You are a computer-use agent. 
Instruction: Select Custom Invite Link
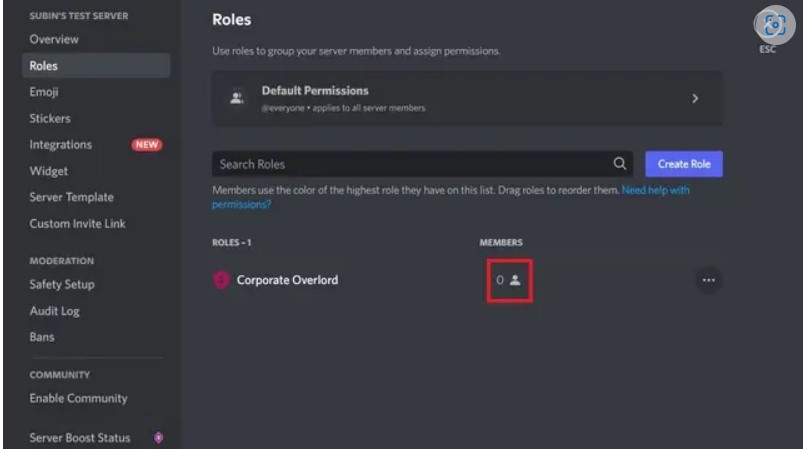pos(77,223)
